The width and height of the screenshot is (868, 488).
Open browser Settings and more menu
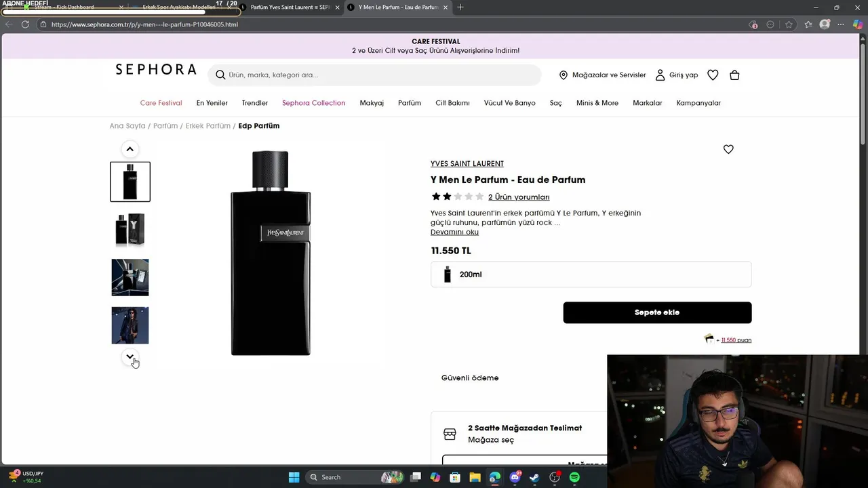pos(842,24)
